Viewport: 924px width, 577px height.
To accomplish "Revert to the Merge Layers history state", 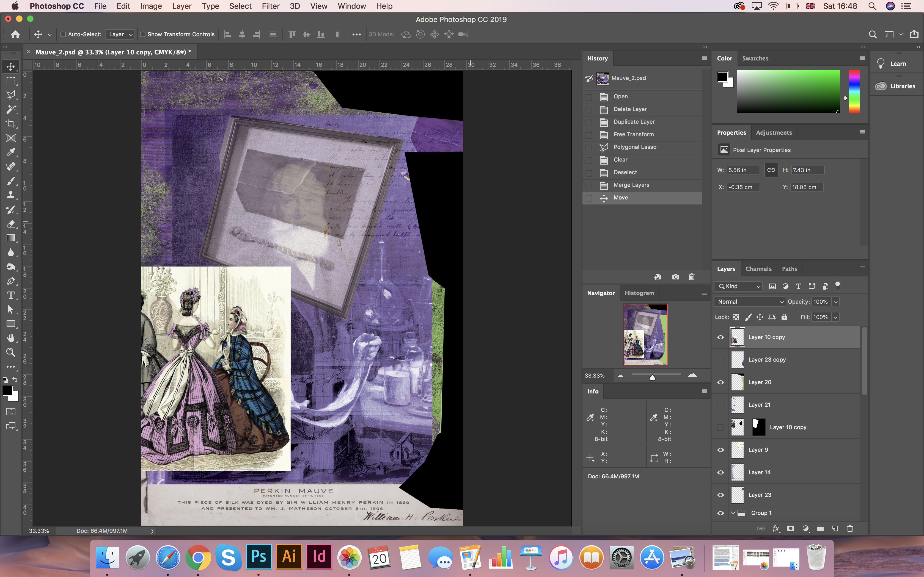I will point(631,185).
